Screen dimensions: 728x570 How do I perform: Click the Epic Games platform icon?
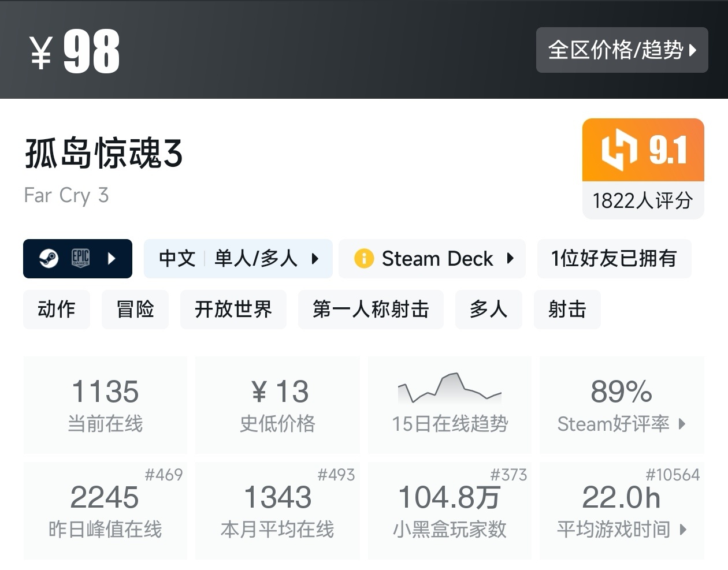coord(80,258)
